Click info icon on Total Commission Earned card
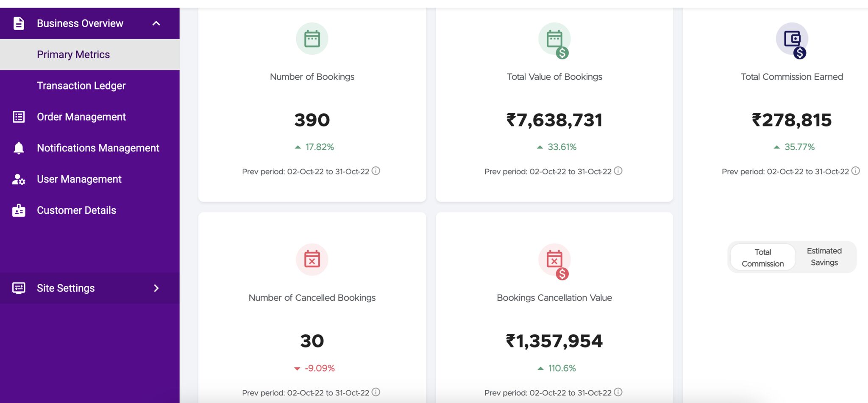Screen dimensions: 868x403 point(856,171)
